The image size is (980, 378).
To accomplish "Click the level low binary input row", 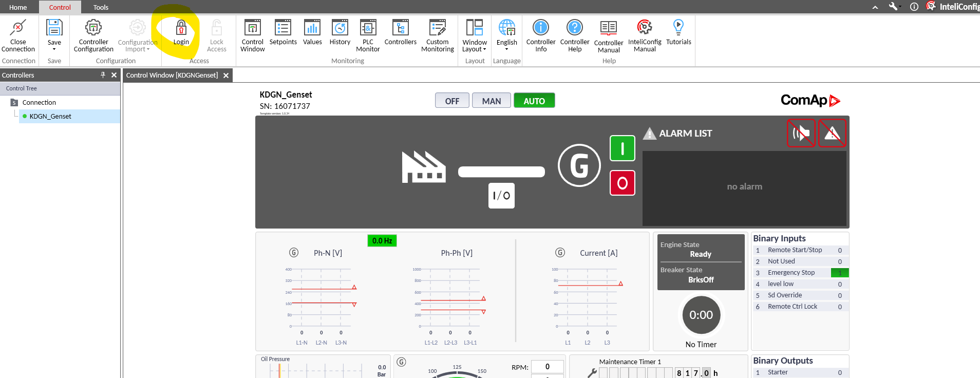I will click(801, 284).
